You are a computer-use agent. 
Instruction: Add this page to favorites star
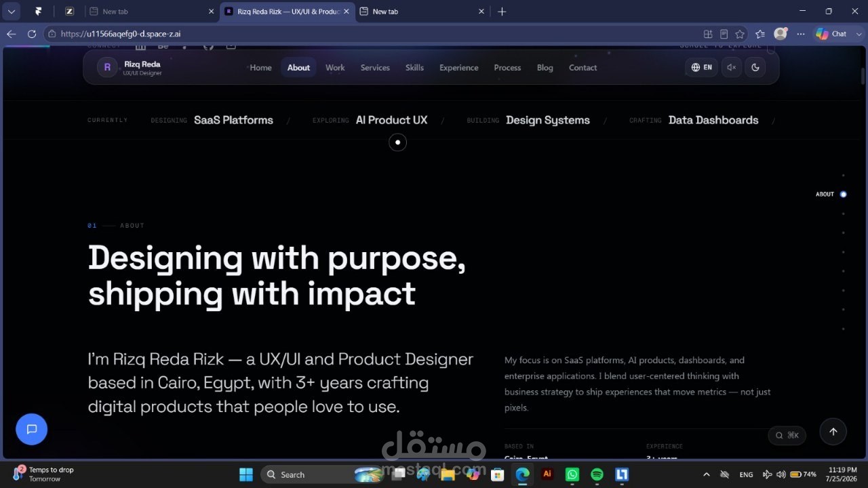click(x=740, y=34)
